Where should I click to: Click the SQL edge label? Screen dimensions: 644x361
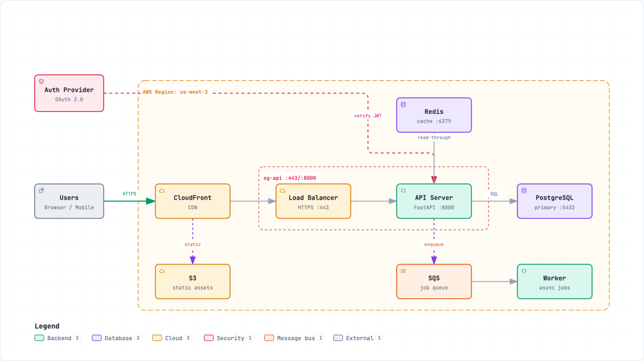coord(494,194)
